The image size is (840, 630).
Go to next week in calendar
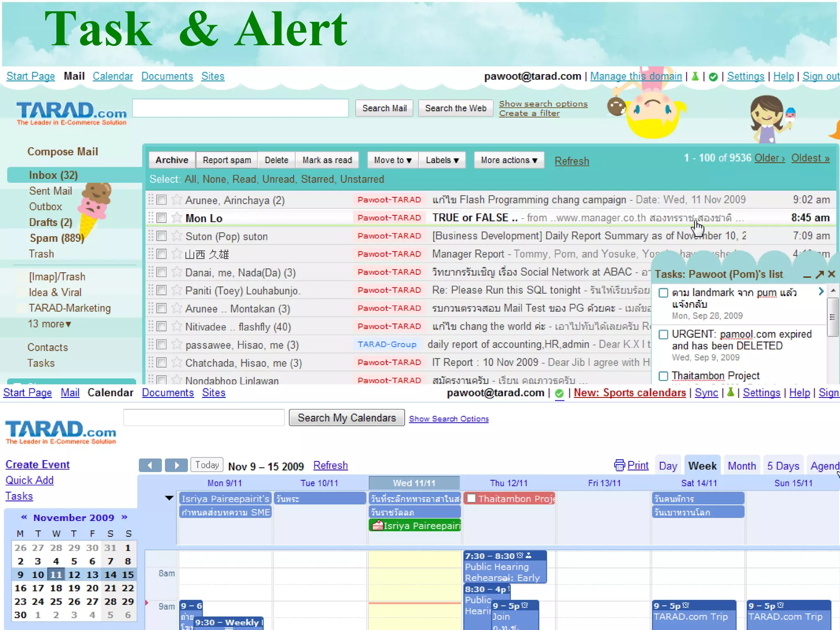click(x=176, y=465)
